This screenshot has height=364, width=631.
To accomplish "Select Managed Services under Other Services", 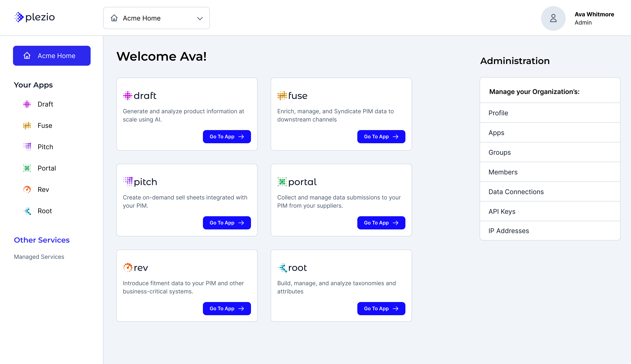I will click(x=39, y=257).
